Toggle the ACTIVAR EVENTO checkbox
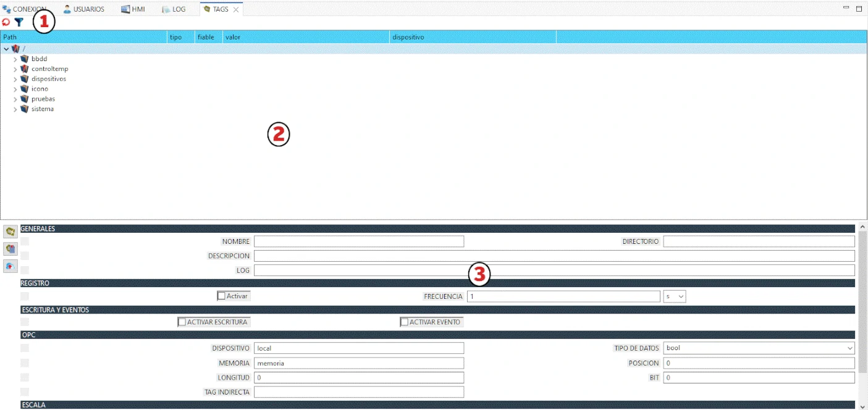Viewport: 868px width, 410px height. pyautogui.click(x=404, y=322)
